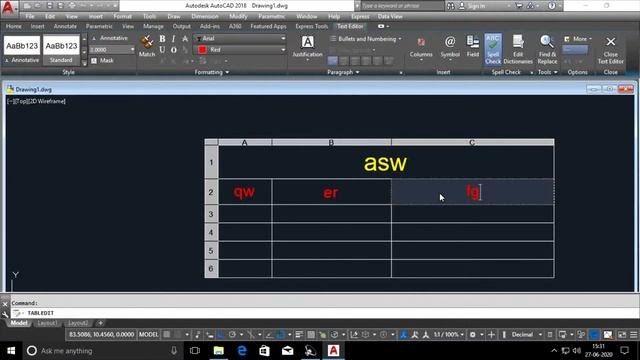Viewport: 640px width, 360px height.
Task: Expand the Tools panel
Action: [x=548, y=72]
